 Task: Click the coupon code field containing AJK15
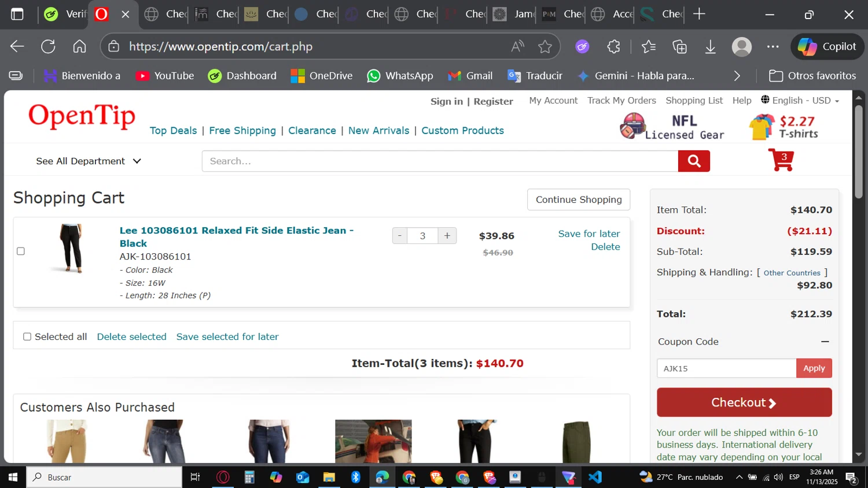click(x=726, y=368)
